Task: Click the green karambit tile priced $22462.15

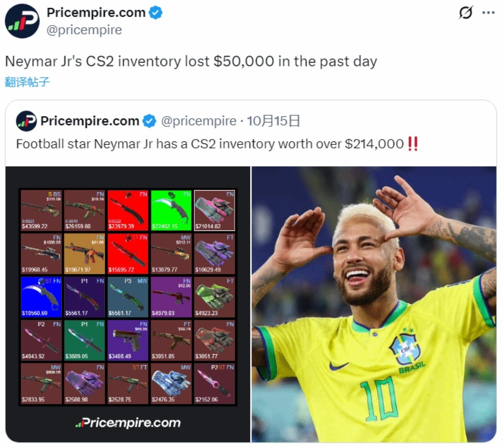Action: coord(171,210)
